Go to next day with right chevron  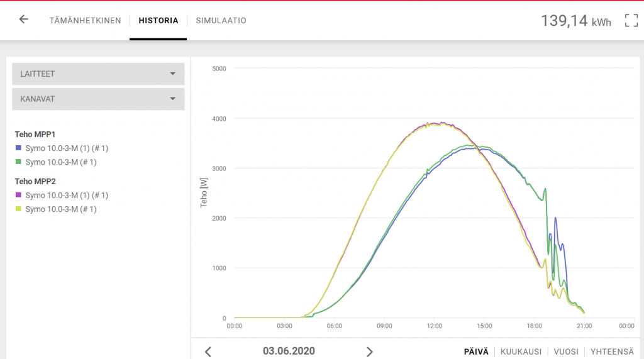tap(370, 351)
